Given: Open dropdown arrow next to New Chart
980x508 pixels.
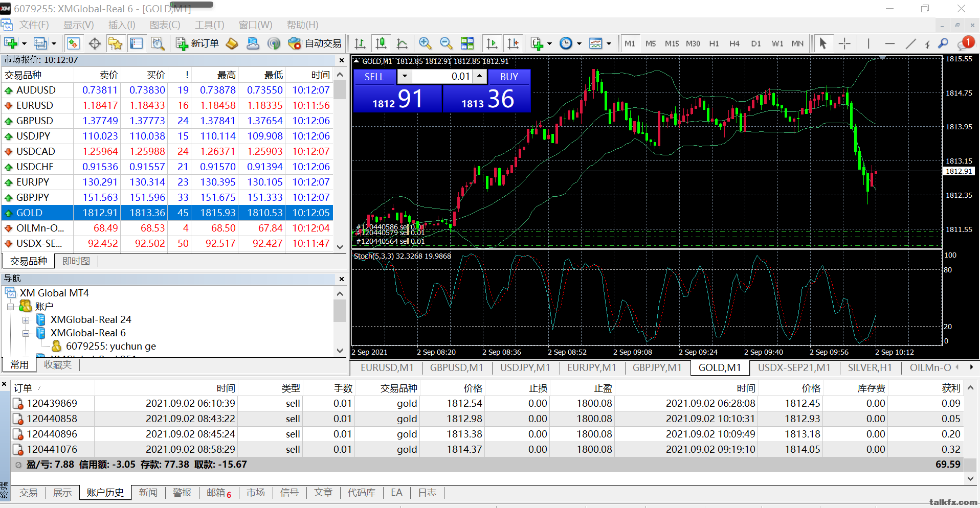Looking at the screenshot, I should [x=24, y=43].
